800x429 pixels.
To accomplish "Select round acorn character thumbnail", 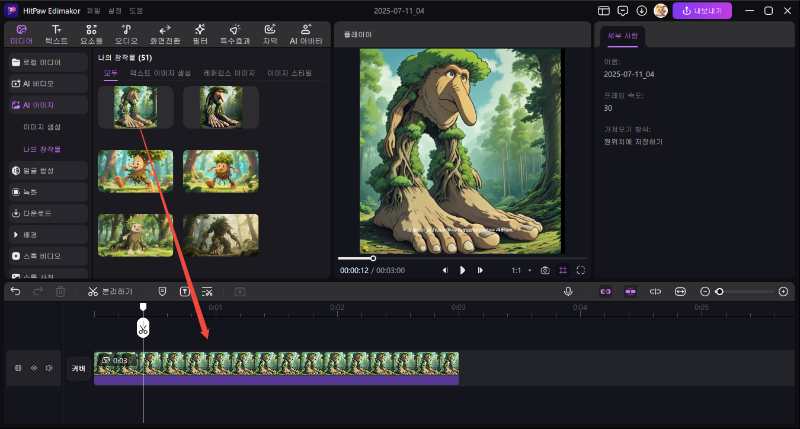I will (x=220, y=171).
